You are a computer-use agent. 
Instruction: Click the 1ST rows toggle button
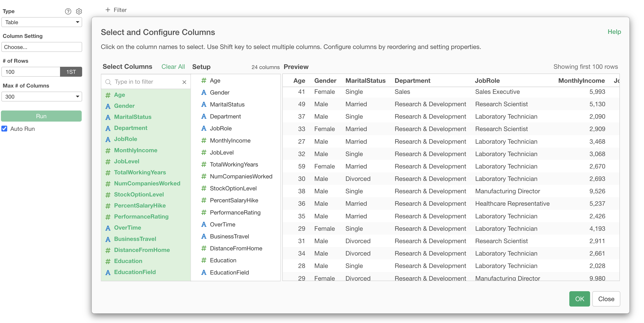tap(71, 72)
